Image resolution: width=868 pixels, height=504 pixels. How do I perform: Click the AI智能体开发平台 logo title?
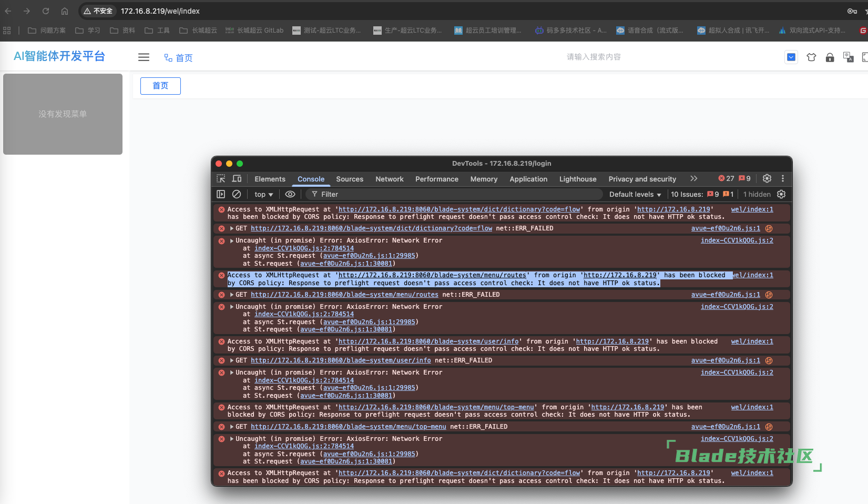(x=59, y=56)
